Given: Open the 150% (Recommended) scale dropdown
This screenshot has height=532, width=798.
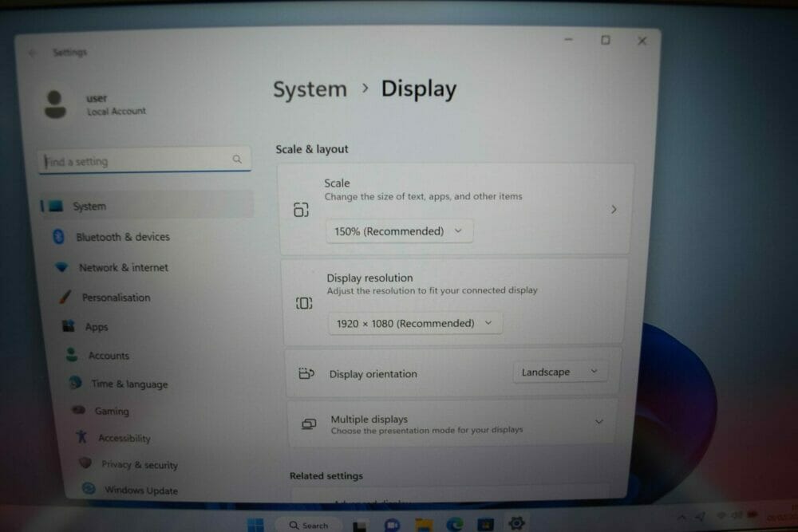Looking at the screenshot, I should 399,231.
